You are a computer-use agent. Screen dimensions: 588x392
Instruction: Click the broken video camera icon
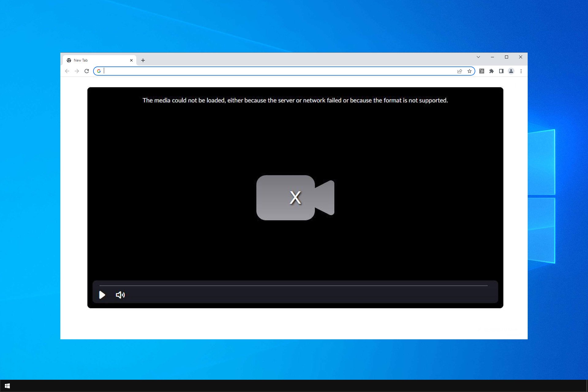point(295,197)
